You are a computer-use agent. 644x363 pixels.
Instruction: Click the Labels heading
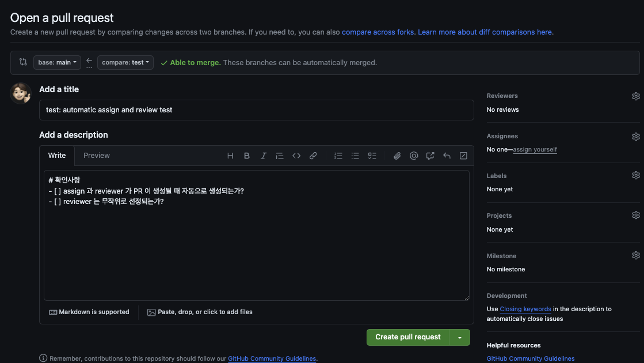coord(497,176)
